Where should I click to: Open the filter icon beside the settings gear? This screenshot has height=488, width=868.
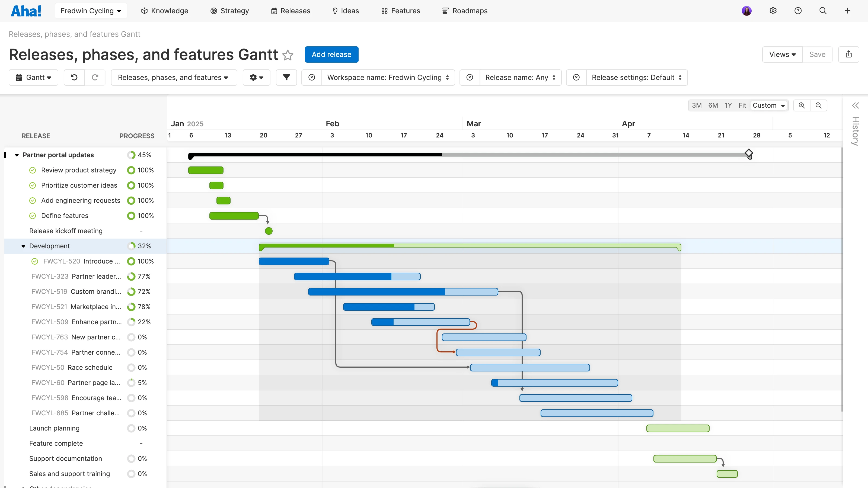coord(286,78)
